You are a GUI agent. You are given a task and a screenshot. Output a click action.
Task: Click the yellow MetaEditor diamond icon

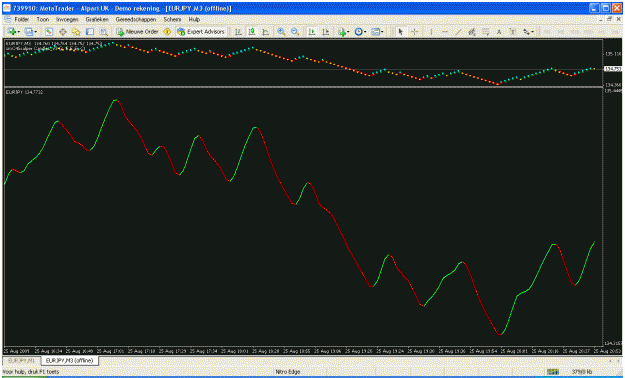(x=167, y=32)
